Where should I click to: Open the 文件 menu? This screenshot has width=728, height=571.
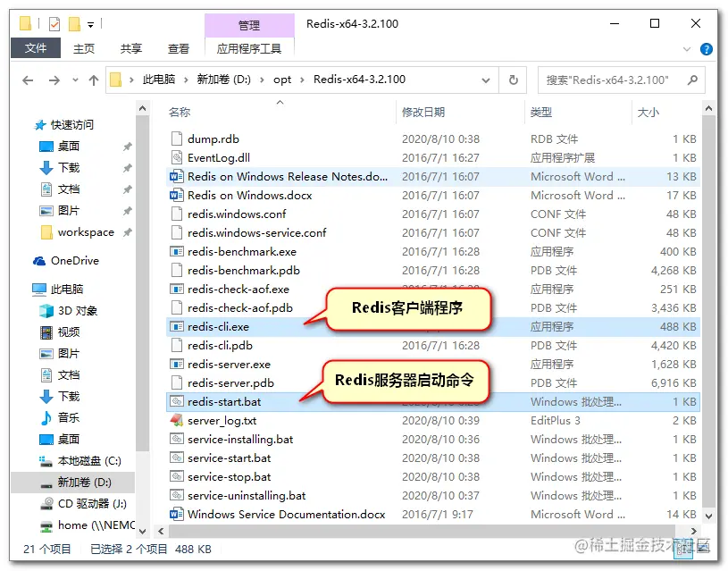pos(36,48)
